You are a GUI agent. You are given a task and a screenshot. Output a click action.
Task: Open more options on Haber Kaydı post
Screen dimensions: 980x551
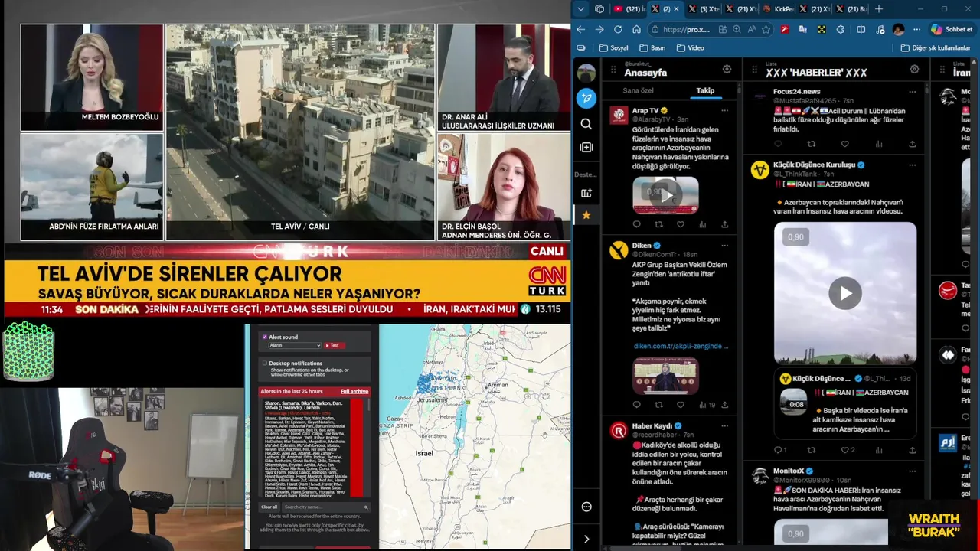[x=724, y=425]
